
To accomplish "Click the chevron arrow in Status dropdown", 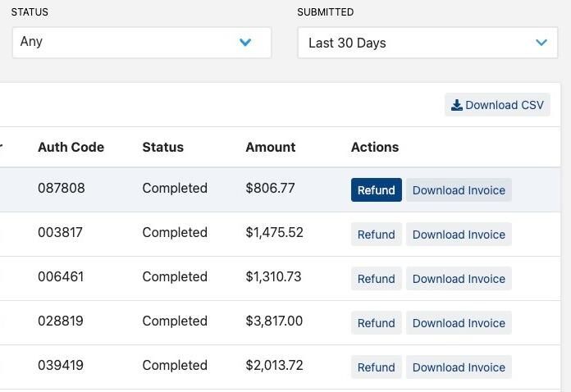I will coord(245,42).
